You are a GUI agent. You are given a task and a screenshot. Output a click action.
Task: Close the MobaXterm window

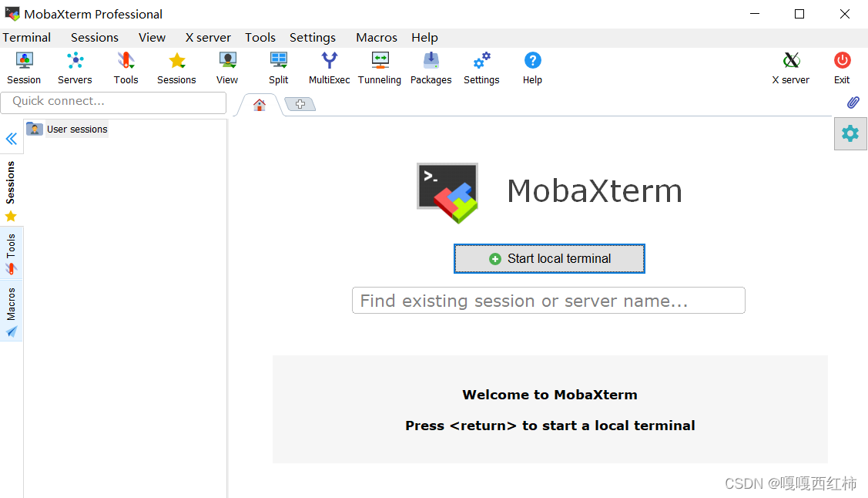pyautogui.click(x=845, y=14)
